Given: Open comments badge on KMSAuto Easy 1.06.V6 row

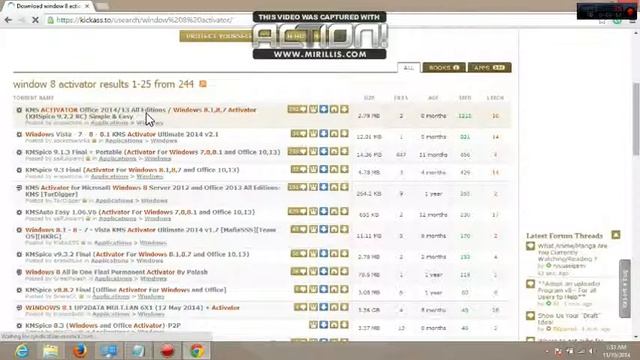Looking at the screenshot, I should (298, 211).
